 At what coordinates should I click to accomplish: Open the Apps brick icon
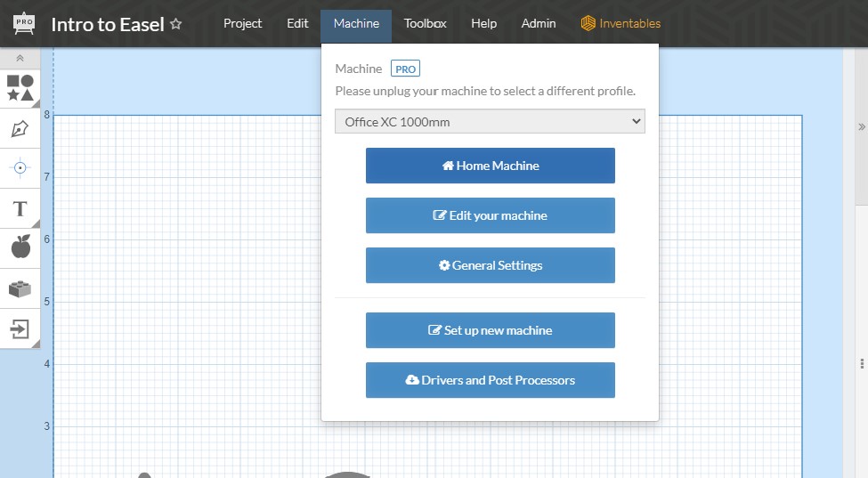coord(20,288)
